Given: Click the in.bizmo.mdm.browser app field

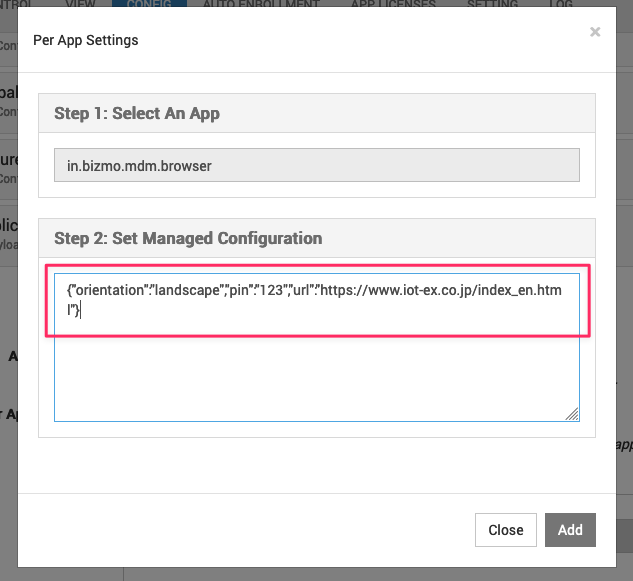Looking at the screenshot, I should pos(317,165).
